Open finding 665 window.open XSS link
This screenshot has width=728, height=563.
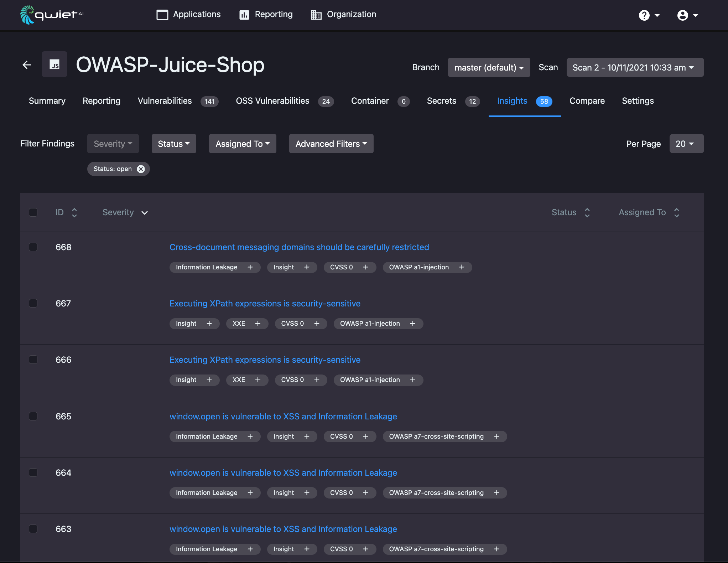click(283, 416)
